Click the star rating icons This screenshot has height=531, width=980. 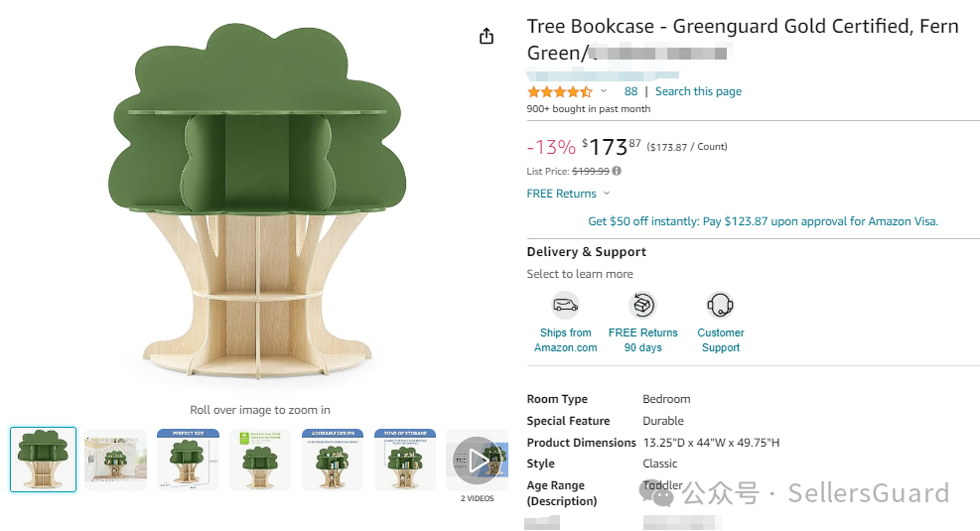(559, 91)
